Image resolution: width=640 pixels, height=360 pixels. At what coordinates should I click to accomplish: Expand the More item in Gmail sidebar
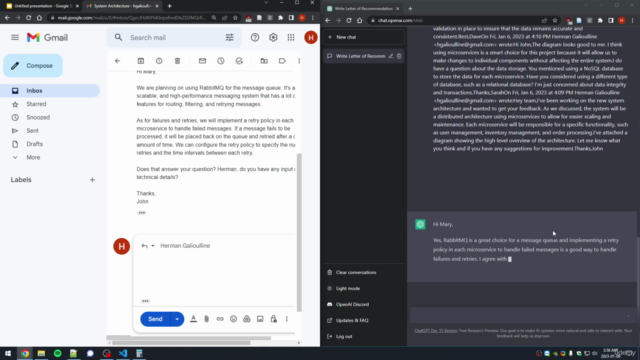[33, 158]
